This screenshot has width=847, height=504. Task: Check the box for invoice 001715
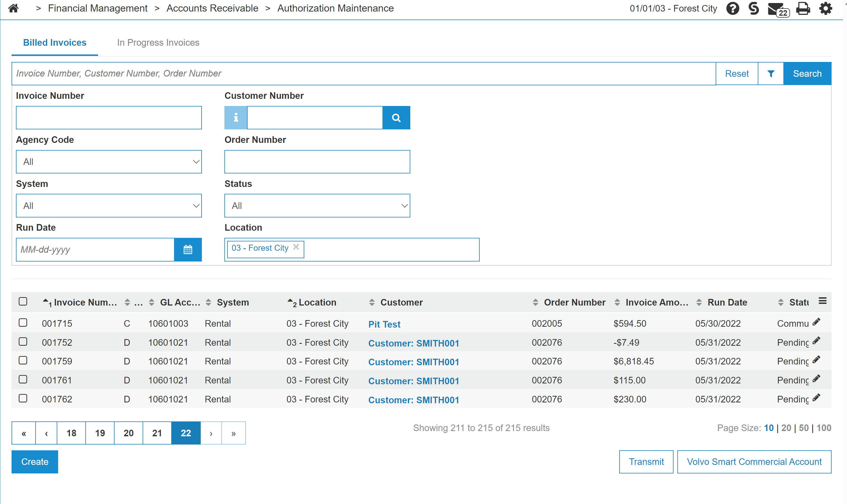(x=23, y=323)
